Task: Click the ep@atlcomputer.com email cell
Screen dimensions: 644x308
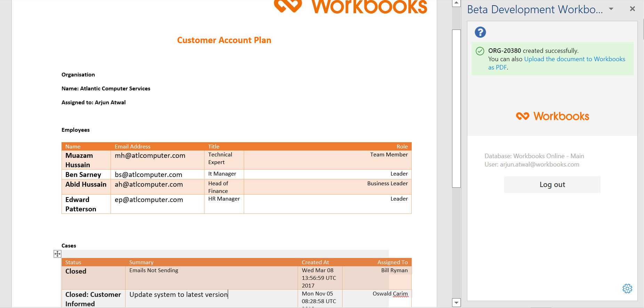Action: point(158,204)
